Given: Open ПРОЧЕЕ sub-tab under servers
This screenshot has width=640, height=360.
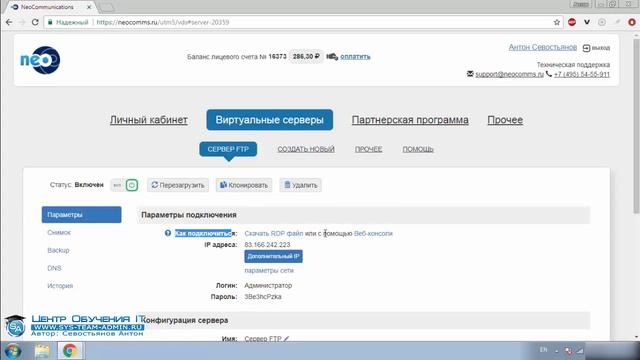Looking at the screenshot, I should tap(368, 149).
